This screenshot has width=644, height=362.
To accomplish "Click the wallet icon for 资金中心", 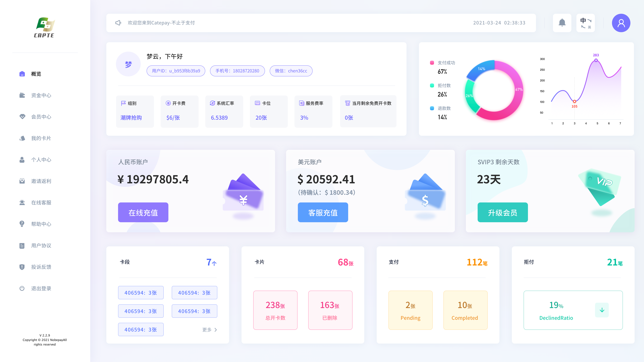I will [x=22, y=95].
